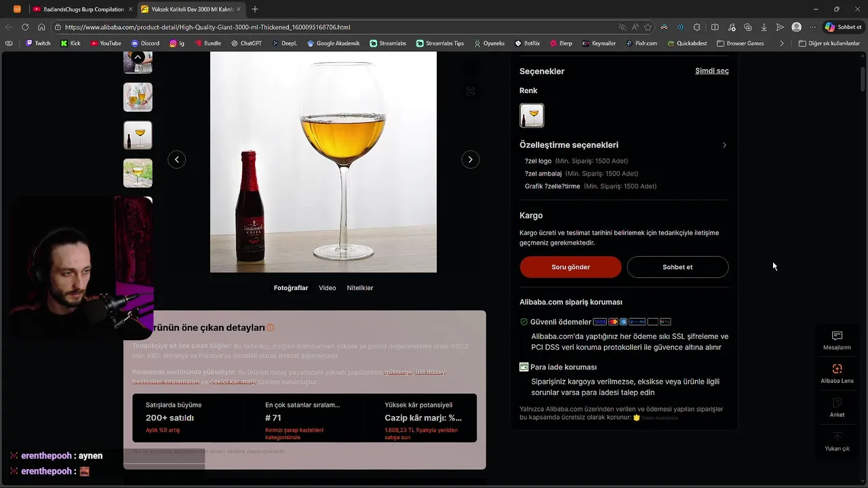
Task: Open browser settings and more ellipsis
Action: [813, 27]
